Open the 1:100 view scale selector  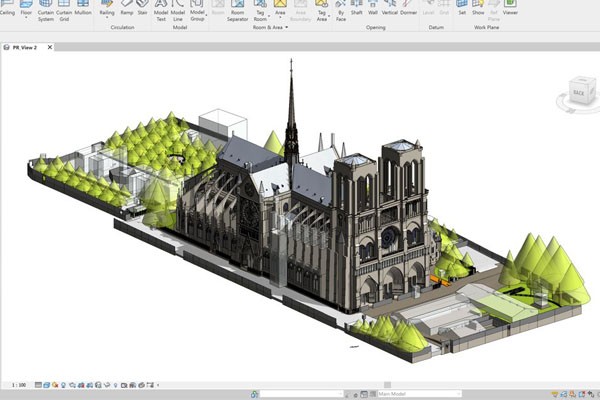(18, 385)
